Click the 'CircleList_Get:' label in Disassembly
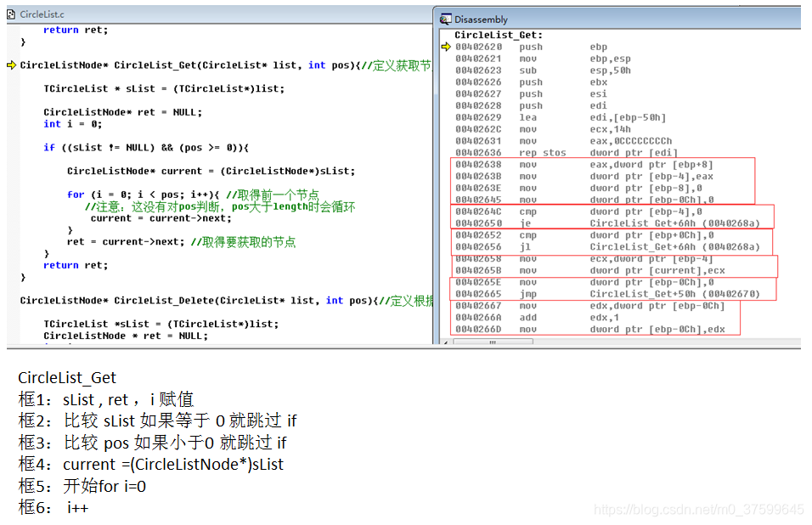Viewport: 812px width, 525px height. (499, 35)
